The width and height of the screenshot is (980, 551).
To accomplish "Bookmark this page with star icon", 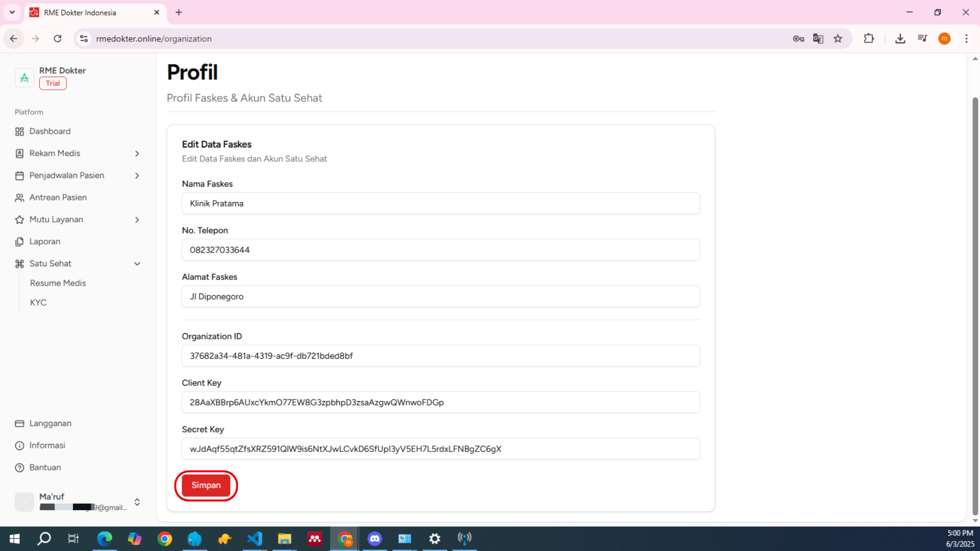I will coord(838,39).
